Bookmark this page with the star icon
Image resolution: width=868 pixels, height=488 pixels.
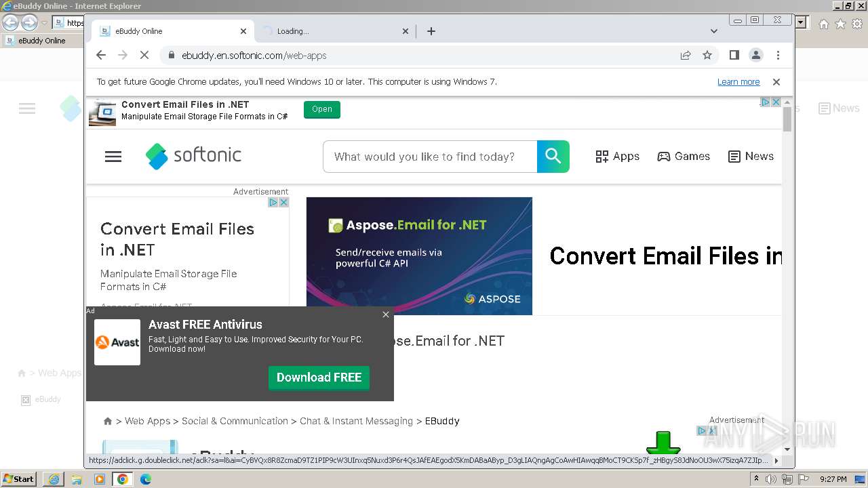(x=707, y=55)
